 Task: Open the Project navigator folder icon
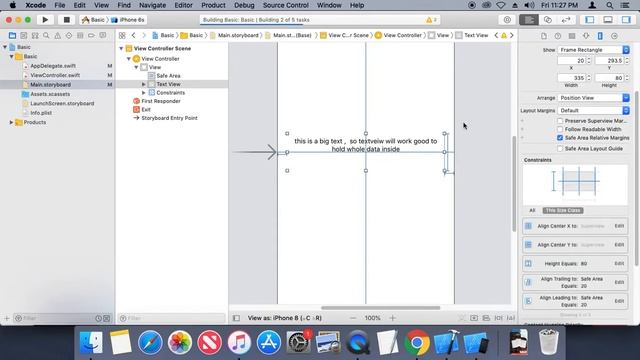(x=12, y=36)
